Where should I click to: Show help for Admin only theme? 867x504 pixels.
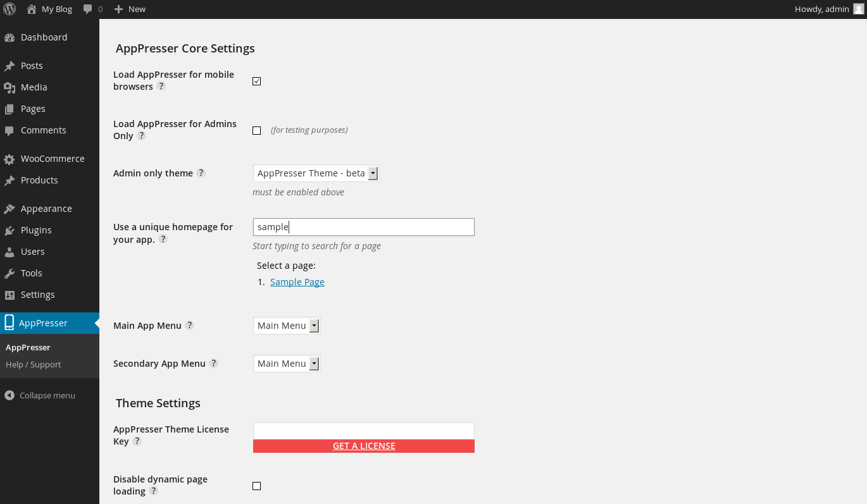point(201,173)
